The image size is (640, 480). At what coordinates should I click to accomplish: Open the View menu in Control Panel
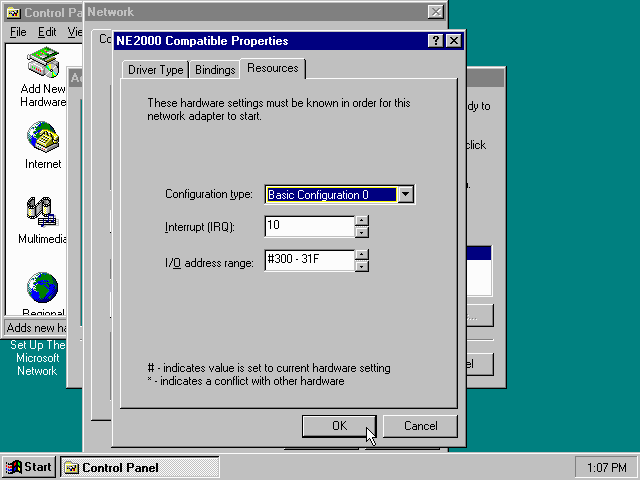coord(75,32)
